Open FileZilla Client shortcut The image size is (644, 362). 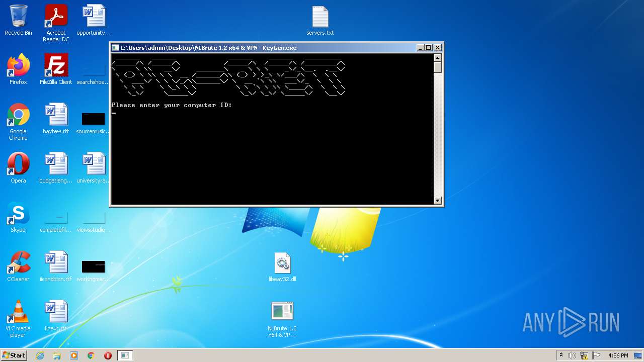[56, 69]
